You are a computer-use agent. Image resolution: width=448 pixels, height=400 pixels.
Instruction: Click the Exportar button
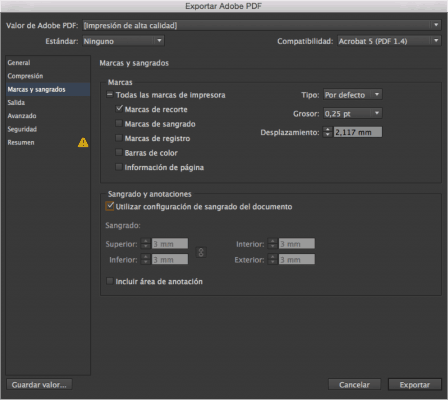click(415, 385)
